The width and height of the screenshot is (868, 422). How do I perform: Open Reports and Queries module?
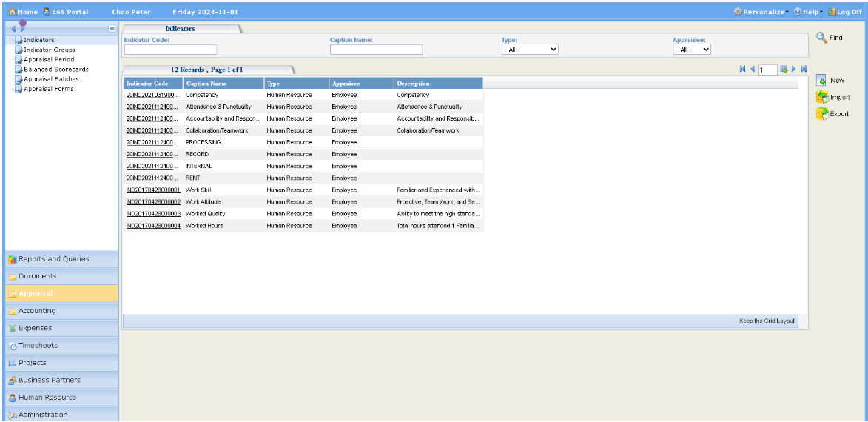pyautogui.click(x=62, y=259)
